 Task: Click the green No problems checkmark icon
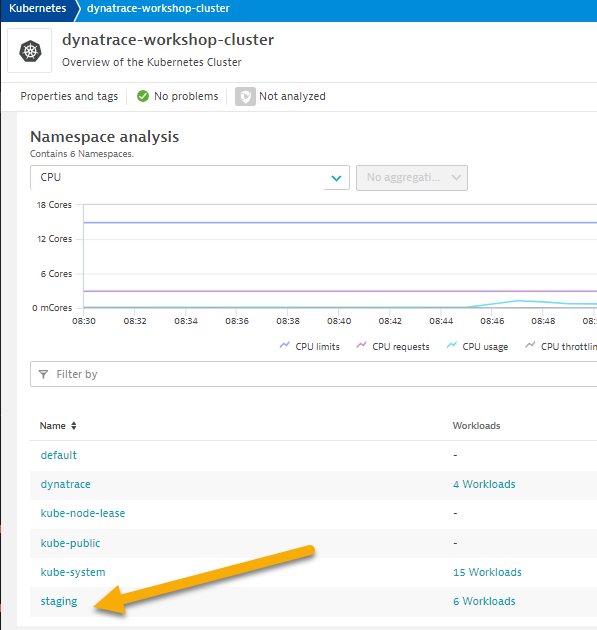[x=143, y=96]
